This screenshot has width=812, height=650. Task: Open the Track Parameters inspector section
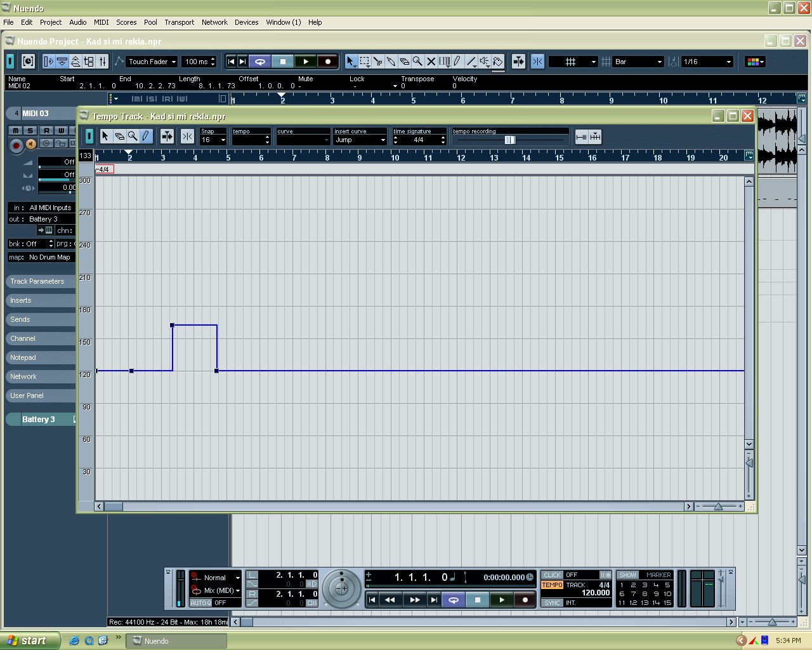(37, 281)
